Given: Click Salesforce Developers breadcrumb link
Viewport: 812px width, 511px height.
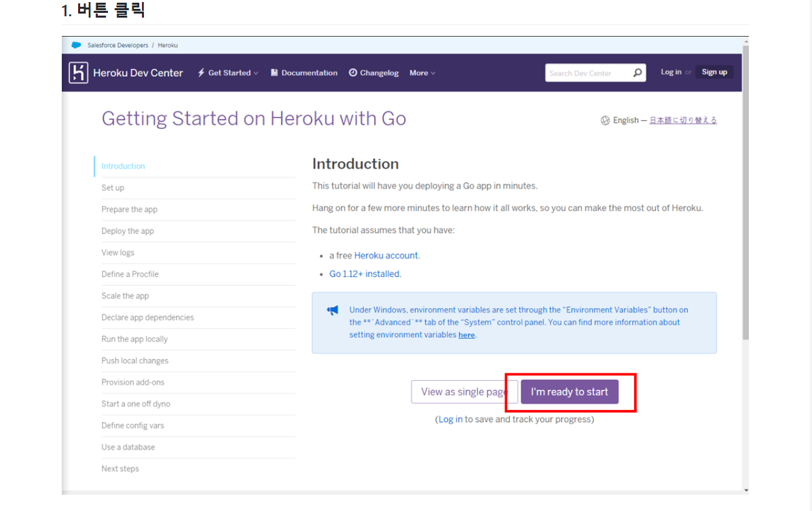Looking at the screenshot, I should 117,45.
